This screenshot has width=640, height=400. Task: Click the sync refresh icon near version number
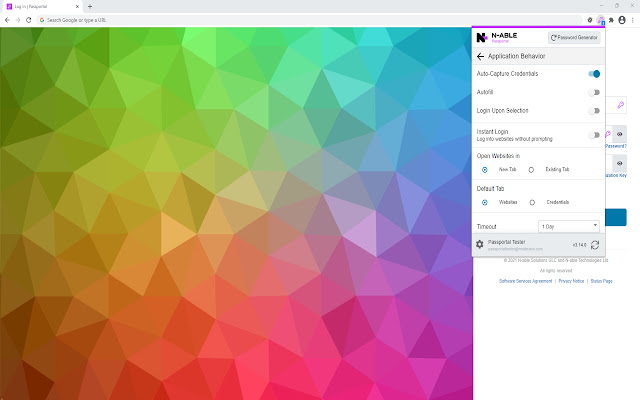(595, 244)
